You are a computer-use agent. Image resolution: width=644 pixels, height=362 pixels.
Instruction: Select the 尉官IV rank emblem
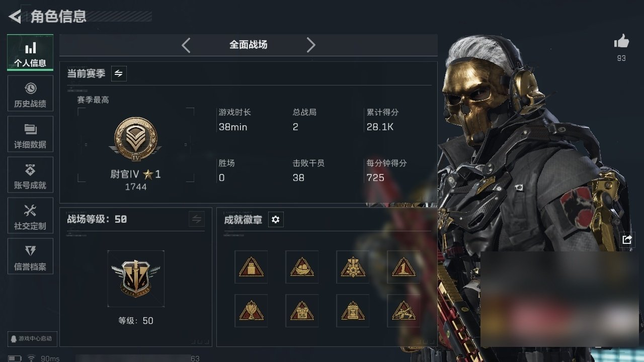click(136, 139)
